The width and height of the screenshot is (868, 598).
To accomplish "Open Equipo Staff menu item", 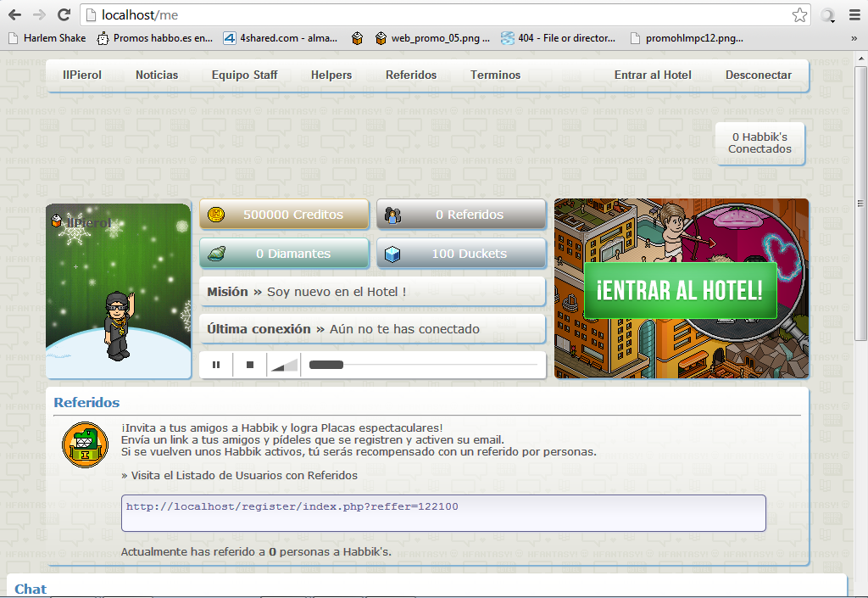I will coord(244,75).
